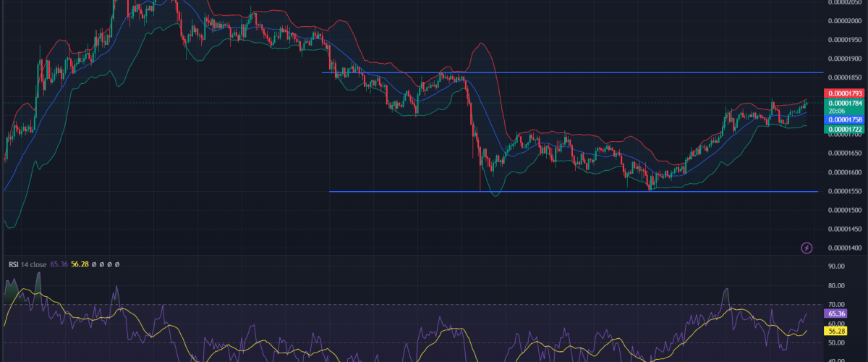Click the yellow 56.28 RSI axis label

[x=837, y=330]
